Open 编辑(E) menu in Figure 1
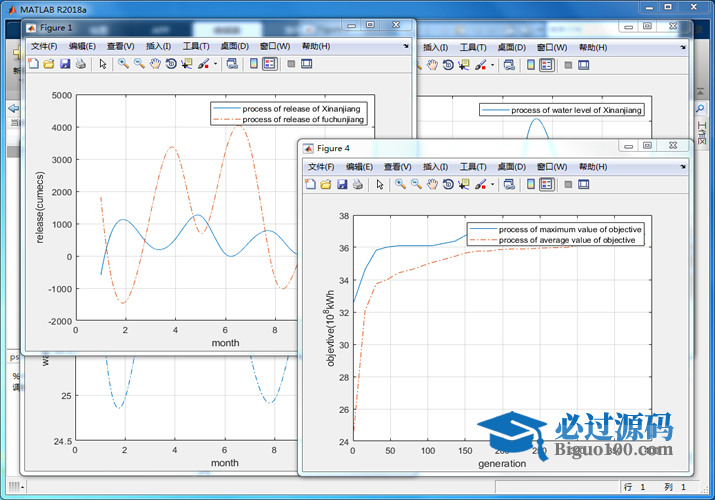This screenshot has width=715, height=500. (x=83, y=46)
